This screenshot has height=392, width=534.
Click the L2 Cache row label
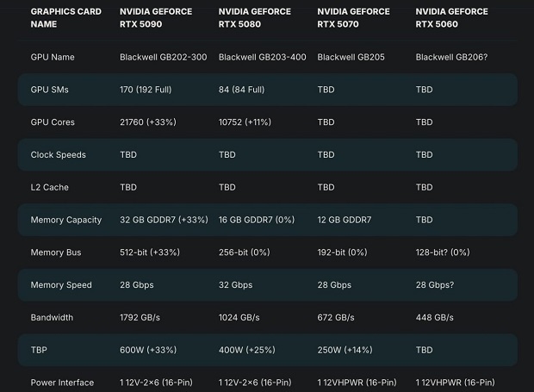(x=50, y=187)
